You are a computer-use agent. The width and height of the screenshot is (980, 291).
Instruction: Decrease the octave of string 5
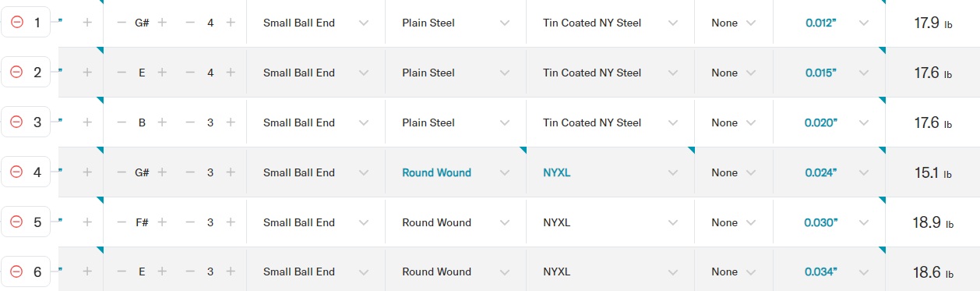[190, 222]
